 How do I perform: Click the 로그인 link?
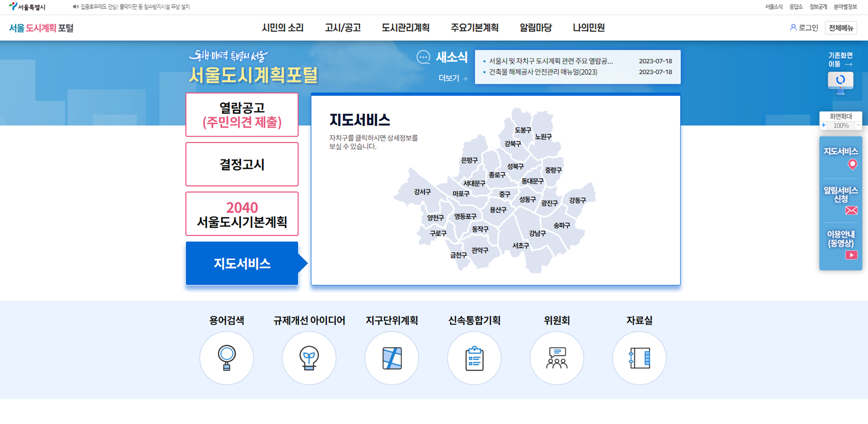pyautogui.click(x=808, y=28)
